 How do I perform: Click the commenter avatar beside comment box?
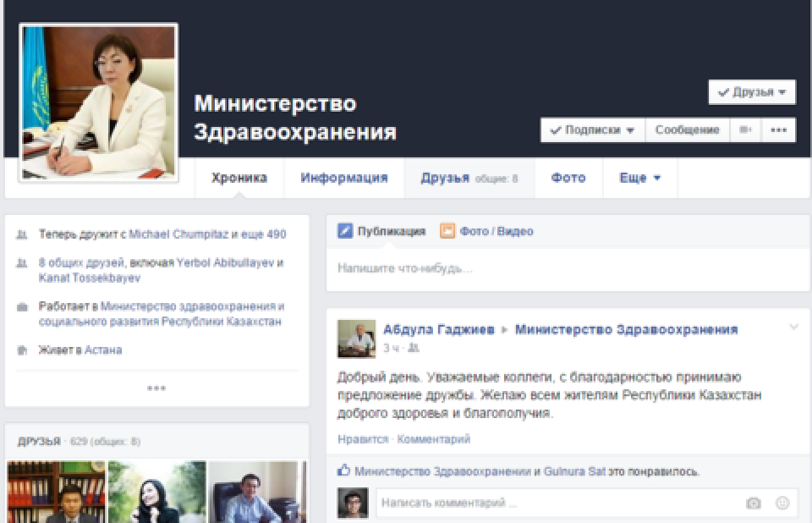tap(353, 503)
